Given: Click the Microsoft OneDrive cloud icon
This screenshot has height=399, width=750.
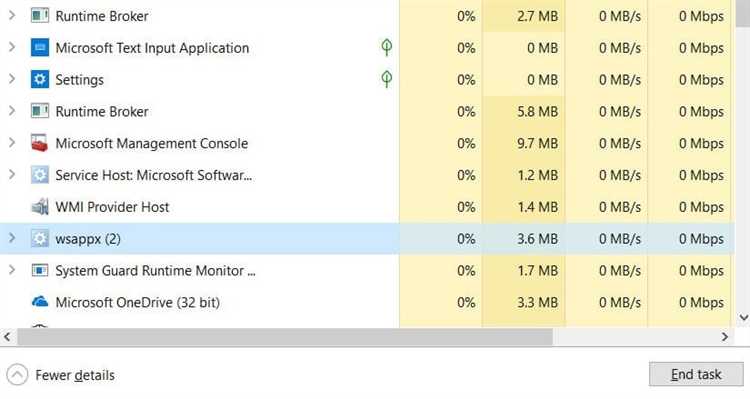Looking at the screenshot, I should coord(40,302).
